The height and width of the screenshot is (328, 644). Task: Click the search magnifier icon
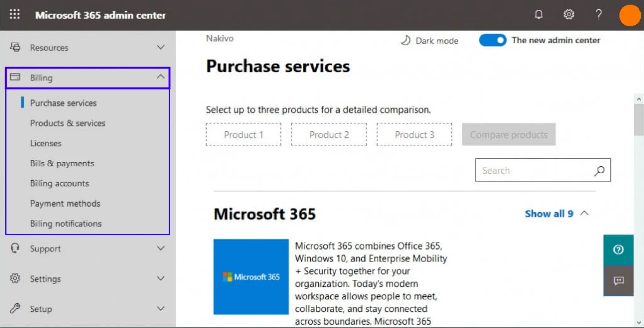(600, 171)
